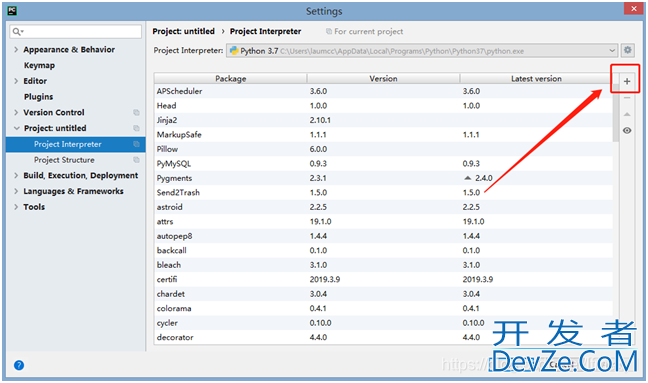Select the decorator package row

click(384, 337)
